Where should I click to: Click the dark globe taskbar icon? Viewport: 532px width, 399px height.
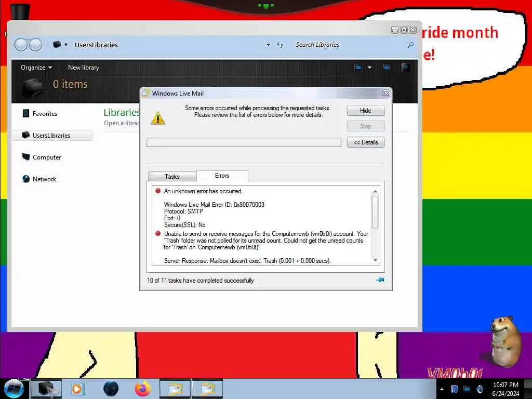click(111, 389)
